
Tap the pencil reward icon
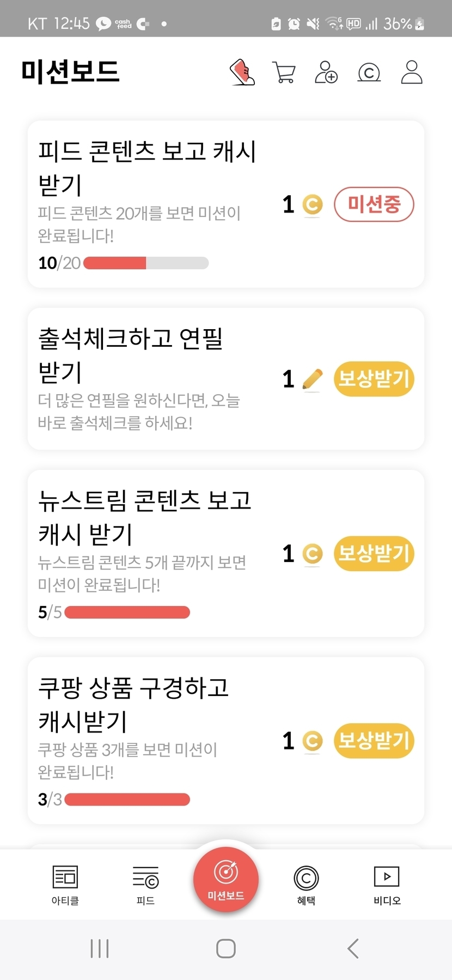(312, 379)
